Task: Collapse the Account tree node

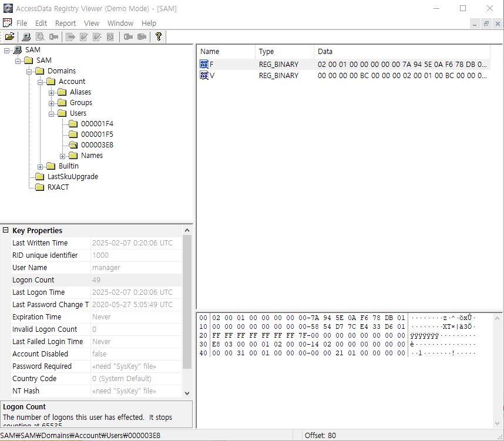Action: click(x=40, y=82)
